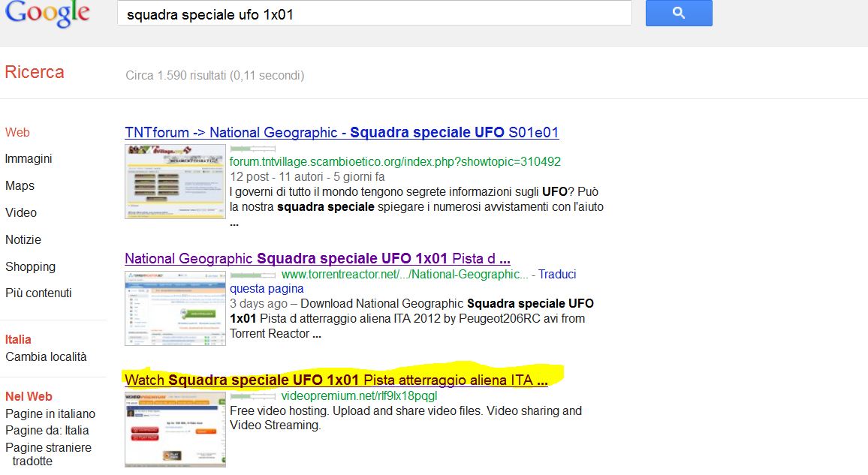868x475 pixels.
Task: Select Pagine straniere tradotte filter
Action: pos(49,454)
